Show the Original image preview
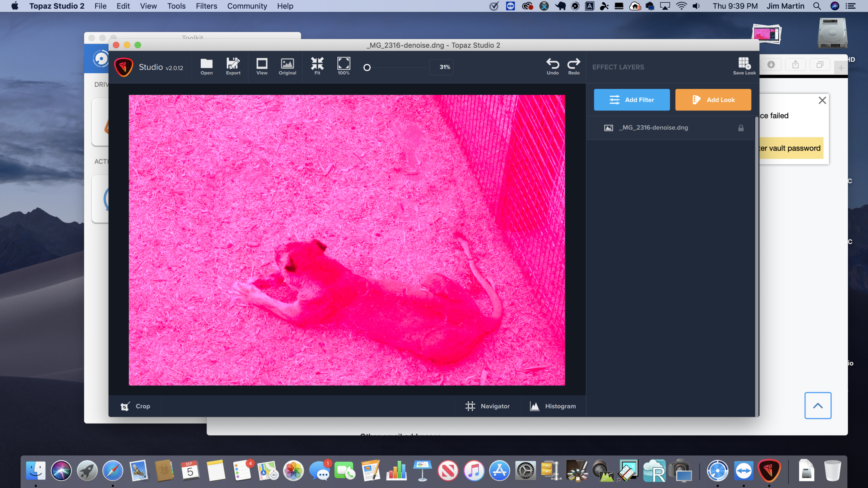 coord(287,66)
